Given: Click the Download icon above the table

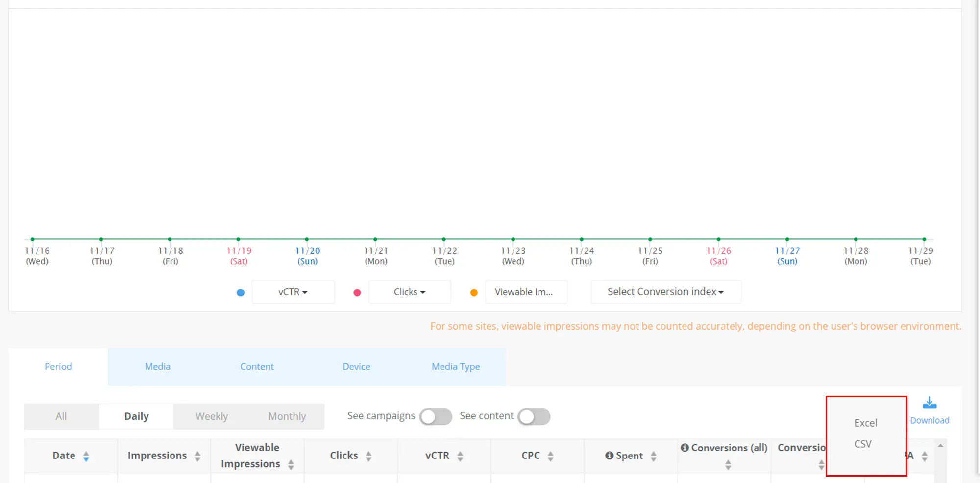Looking at the screenshot, I should (x=930, y=404).
